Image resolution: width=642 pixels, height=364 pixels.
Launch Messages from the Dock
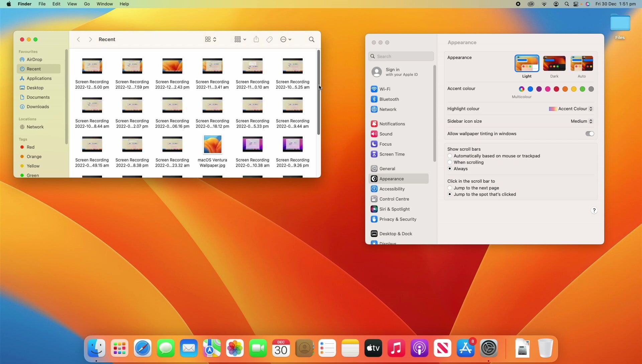pyautogui.click(x=166, y=348)
